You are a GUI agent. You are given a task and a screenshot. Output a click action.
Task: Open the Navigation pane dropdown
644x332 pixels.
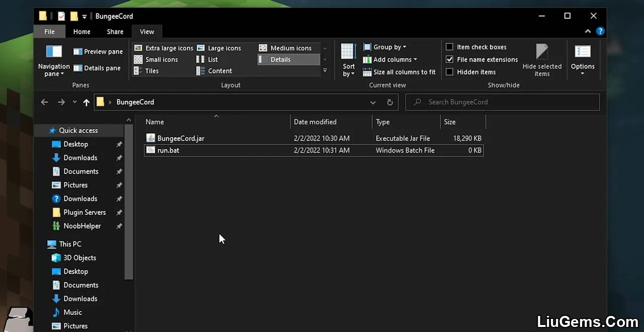(54, 60)
